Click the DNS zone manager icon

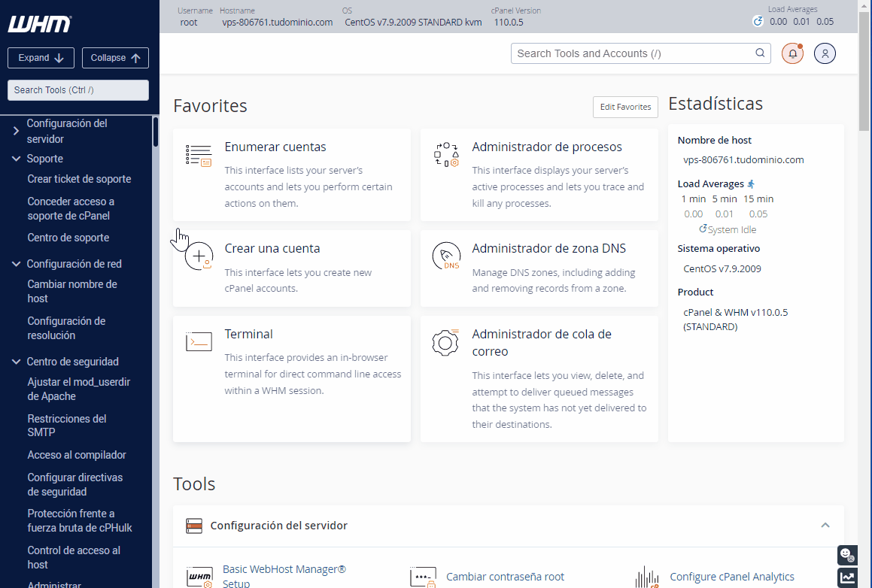(446, 256)
